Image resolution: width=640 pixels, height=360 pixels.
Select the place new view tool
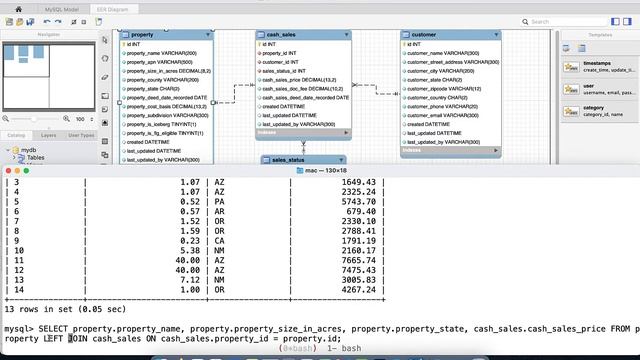[105, 155]
